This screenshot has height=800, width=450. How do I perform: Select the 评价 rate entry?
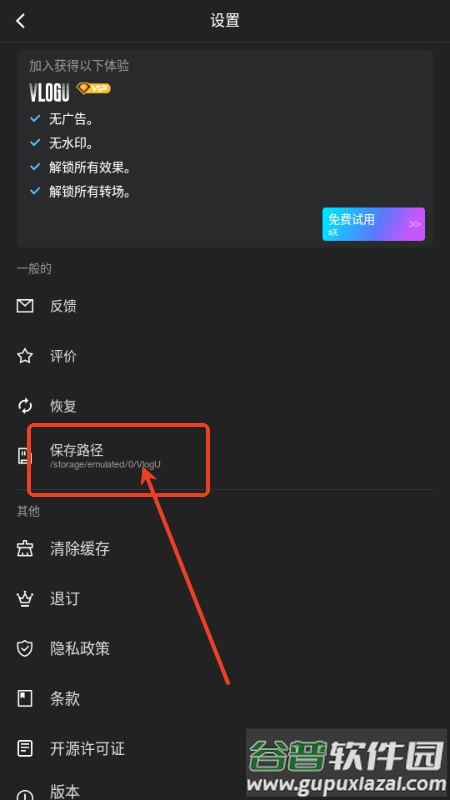pos(225,356)
